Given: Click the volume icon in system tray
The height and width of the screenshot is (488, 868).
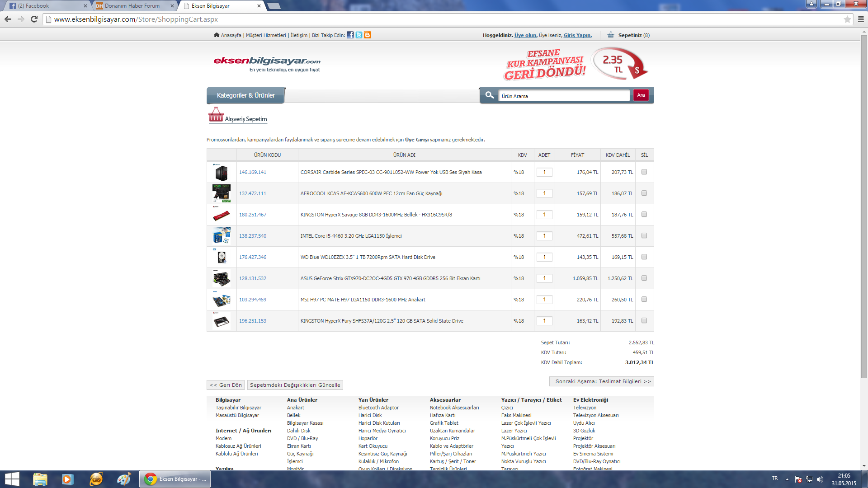Looking at the screenshot, I should 820,479.
